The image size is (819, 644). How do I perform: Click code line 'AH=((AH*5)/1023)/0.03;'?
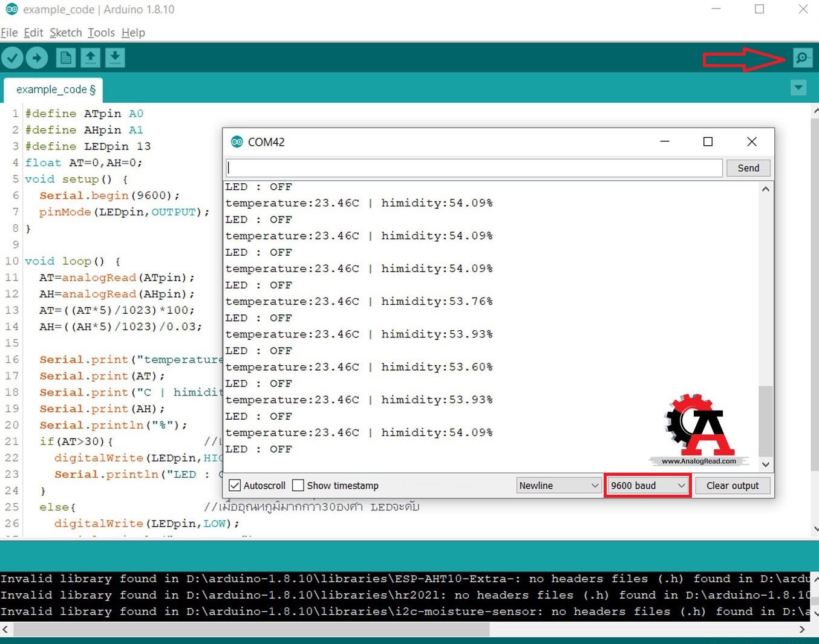[120, 327]
